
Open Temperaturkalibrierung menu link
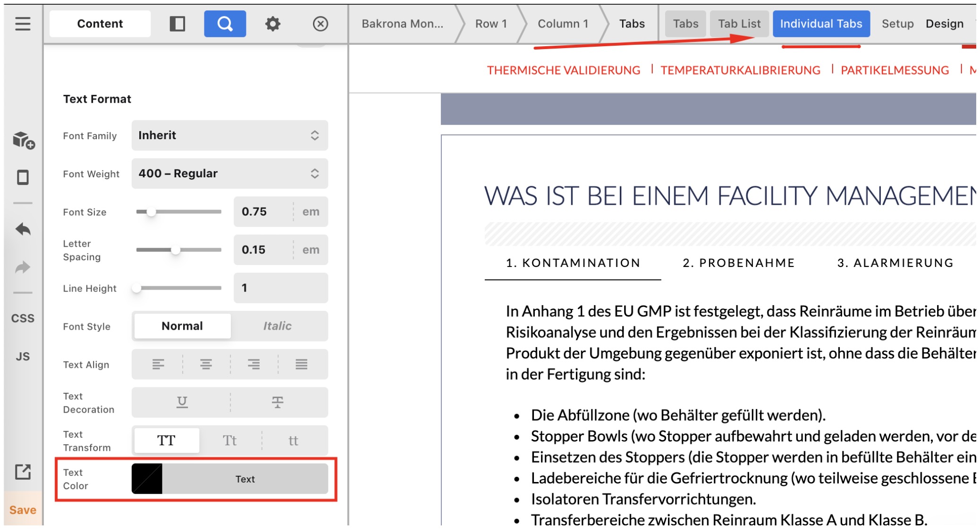pyautogui.click(x=740, y=70)
